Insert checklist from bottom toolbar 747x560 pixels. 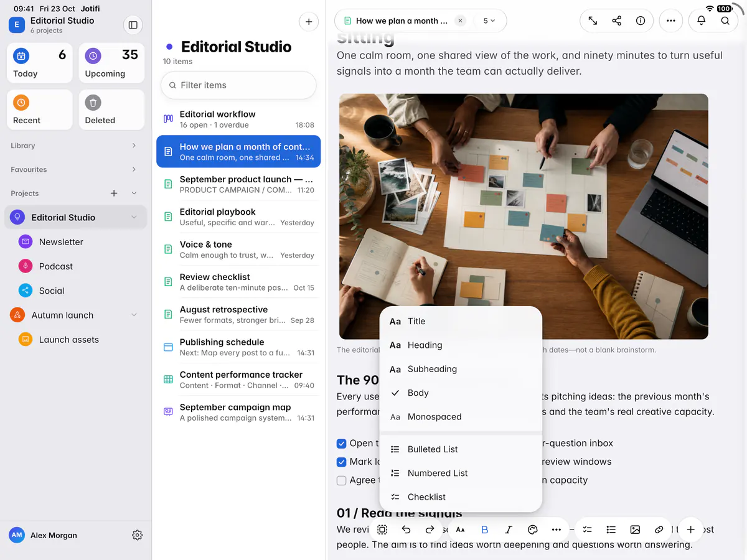coord(587,530)
